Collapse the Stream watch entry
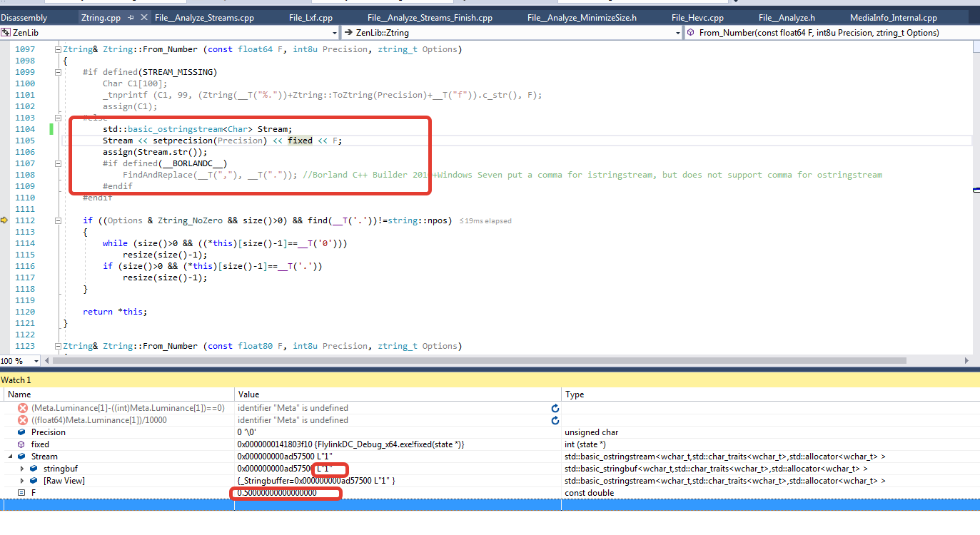The height and width of the screenshot is (535, 980). coord(11,457)
